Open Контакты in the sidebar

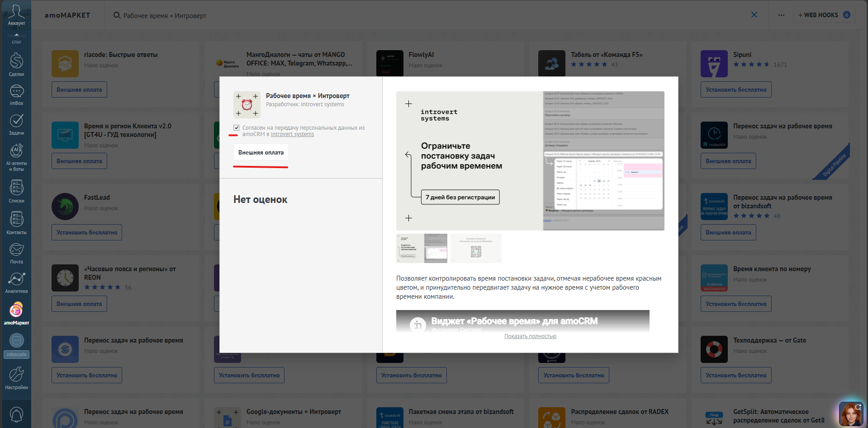click(x=16, y=223)
